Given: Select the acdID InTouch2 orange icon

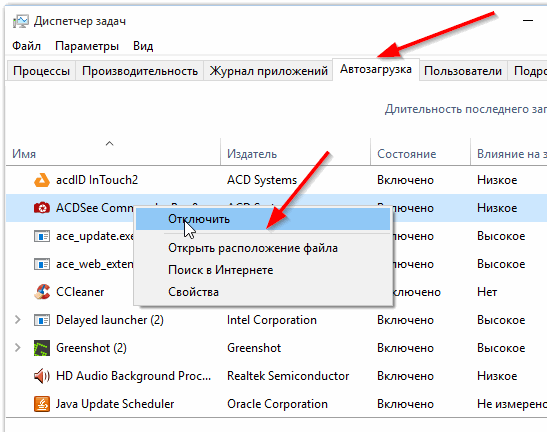Looking at the screenshot, I should [x=42, y=180].
